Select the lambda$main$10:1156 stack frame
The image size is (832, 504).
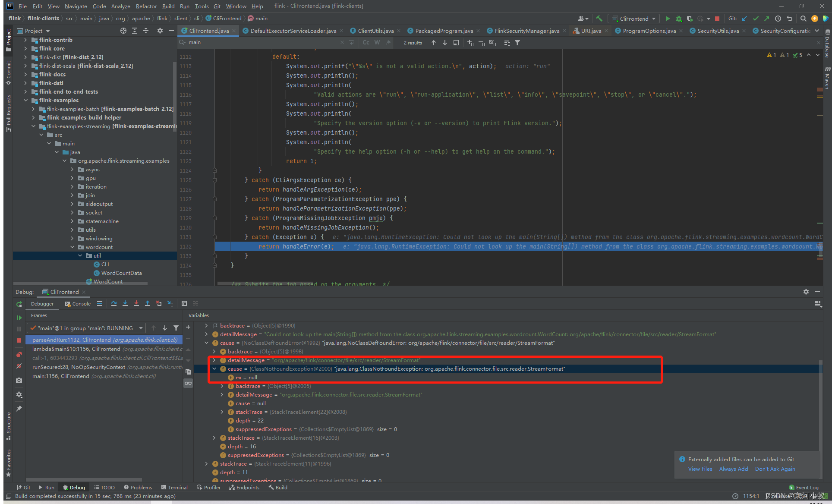coord(104,349)
